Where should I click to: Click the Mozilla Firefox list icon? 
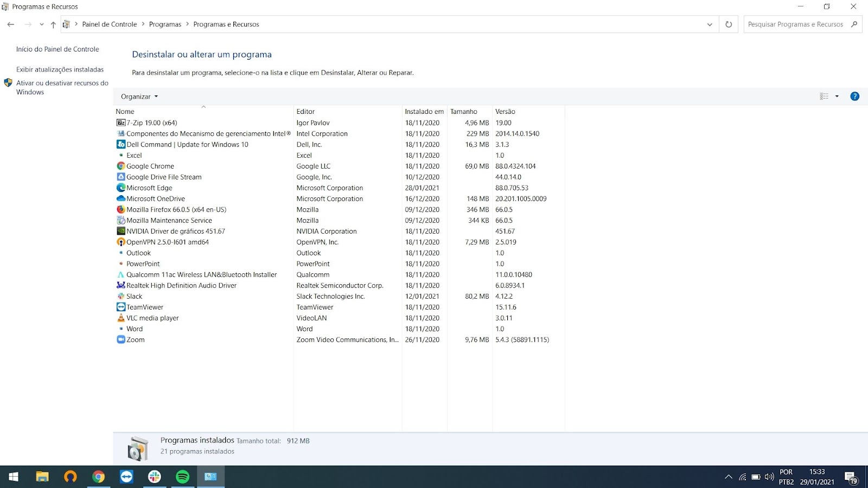pos(121,209)
